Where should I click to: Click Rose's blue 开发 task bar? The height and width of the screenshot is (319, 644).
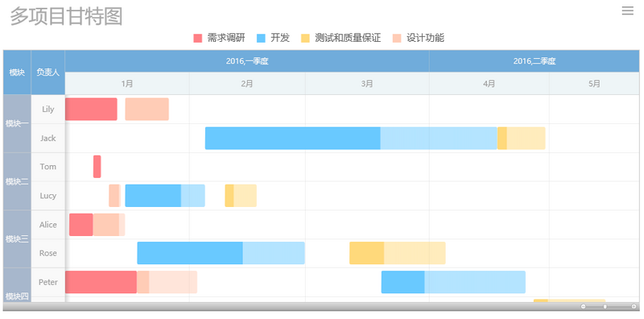[x=221, y=253]
